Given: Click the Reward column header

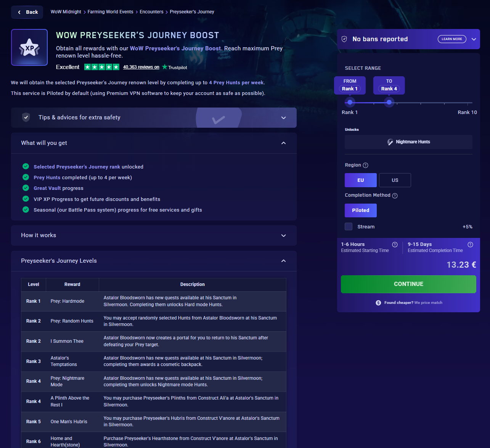Looking at the screenshot, I should pyautogui.click(x=72, y=284).
